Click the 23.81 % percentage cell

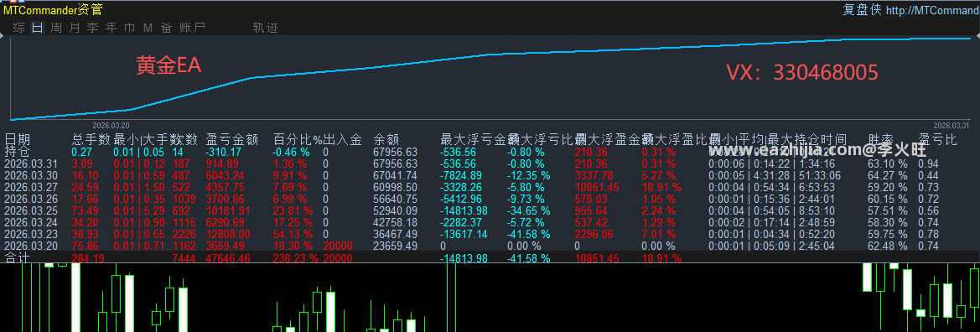click(293, 210)
